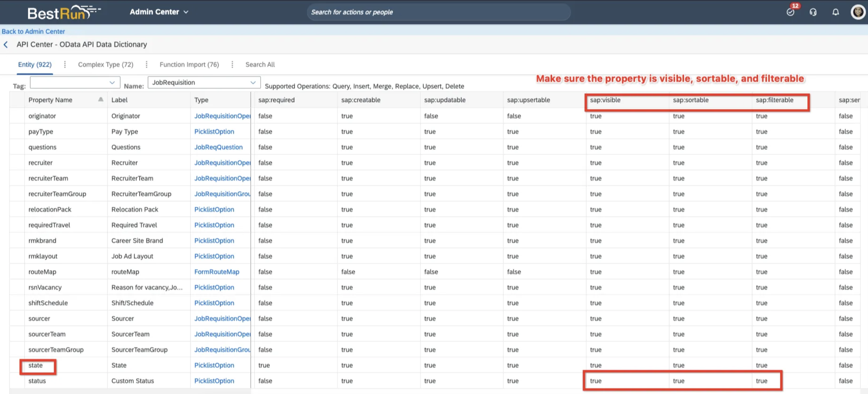Image resolution: width=868 pixels, height=394 pixels.
Task: Switch to Function Import (76) tab
Action: point(189,65)
